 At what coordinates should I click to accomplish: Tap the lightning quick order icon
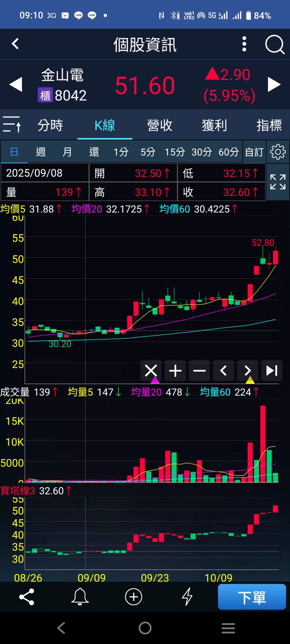click(x=187, y=597)
